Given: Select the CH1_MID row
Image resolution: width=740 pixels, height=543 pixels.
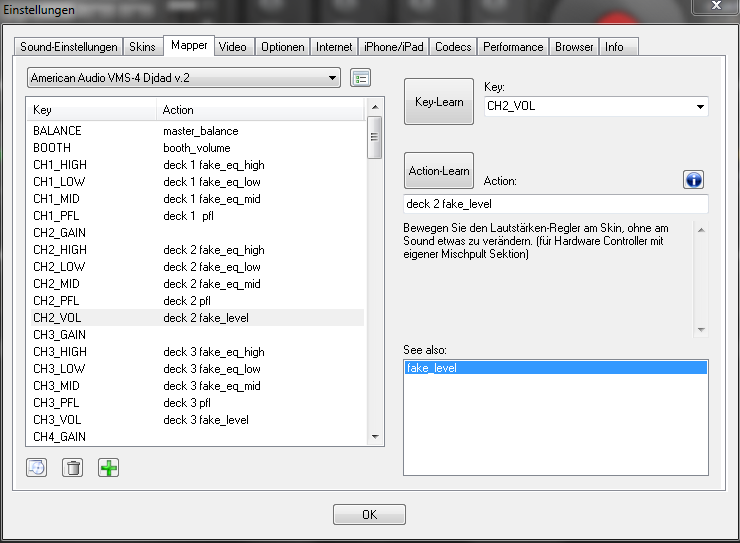Looking at the screenshot, I should (197, 199).
